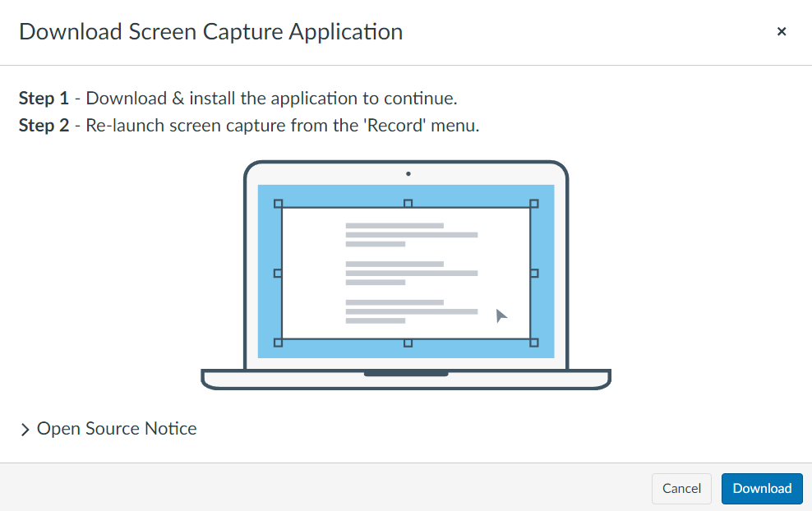
Task: Click the blue Download button
Action: (x=762, y=488)
